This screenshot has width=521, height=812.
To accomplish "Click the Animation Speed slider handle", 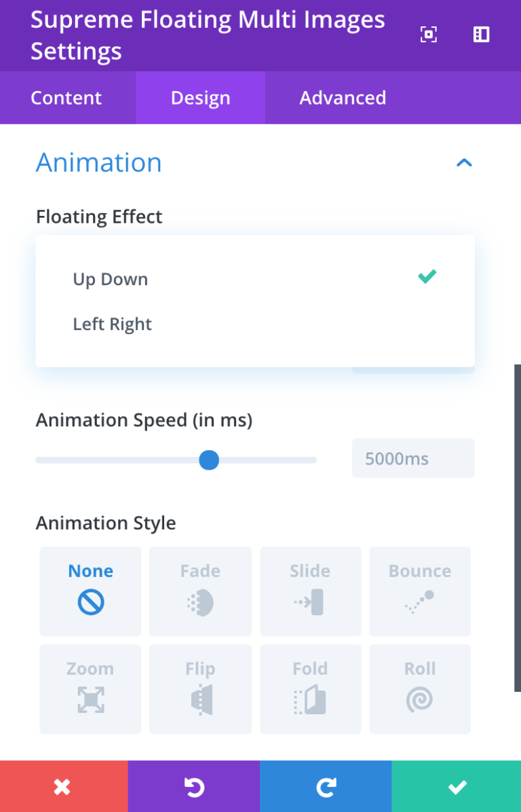I will [209, 460].
